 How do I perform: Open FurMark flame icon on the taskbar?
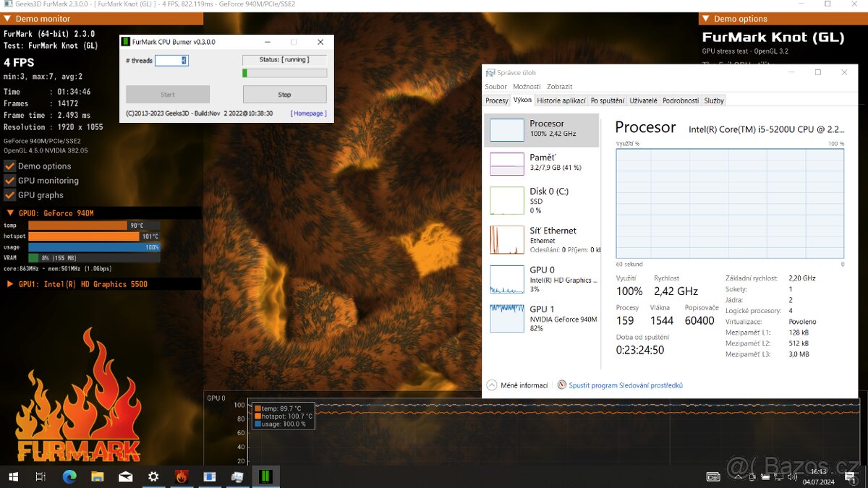click(x=181, y=476)
